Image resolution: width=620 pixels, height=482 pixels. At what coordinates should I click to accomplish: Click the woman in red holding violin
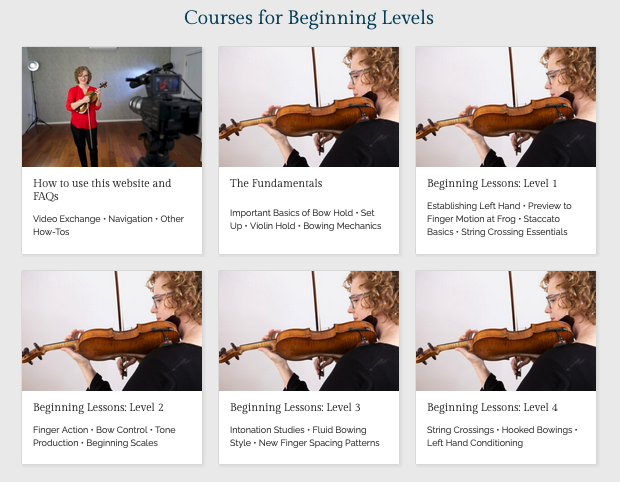(84, 116)
